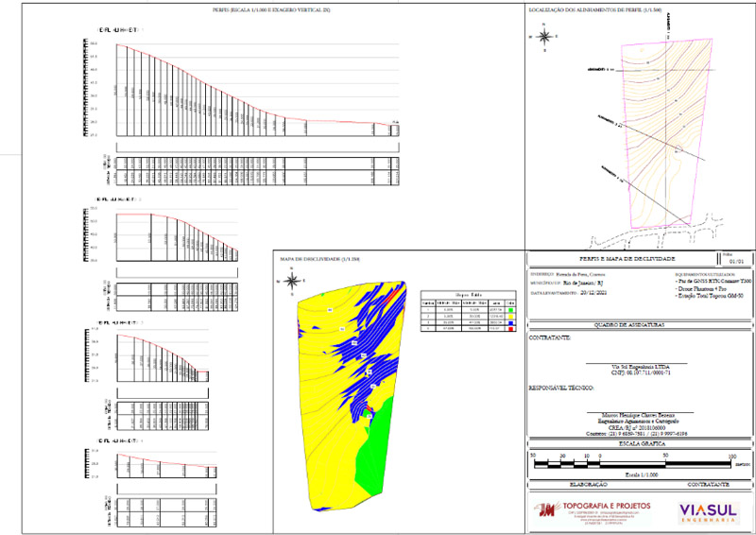Click the compass rose on the alignment location map

pos(545,37)
